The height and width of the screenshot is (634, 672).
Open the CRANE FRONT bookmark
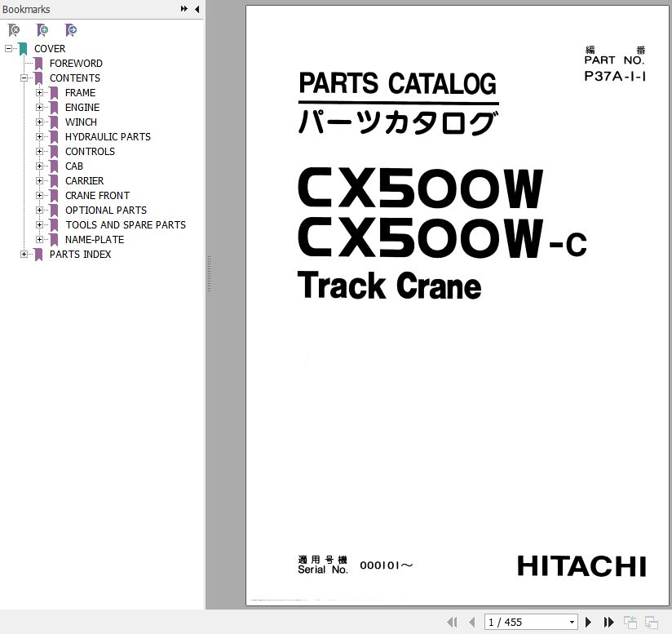[x=97, y=196]
